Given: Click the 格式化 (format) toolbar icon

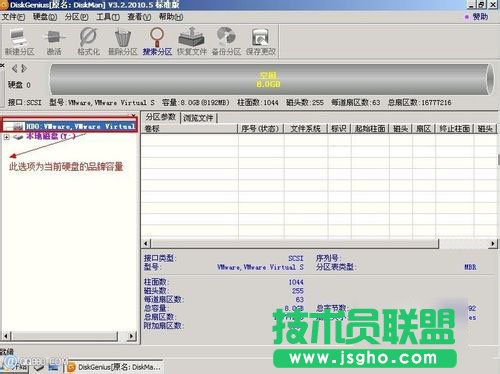Looking at the screenshot, I should [88, 42].
